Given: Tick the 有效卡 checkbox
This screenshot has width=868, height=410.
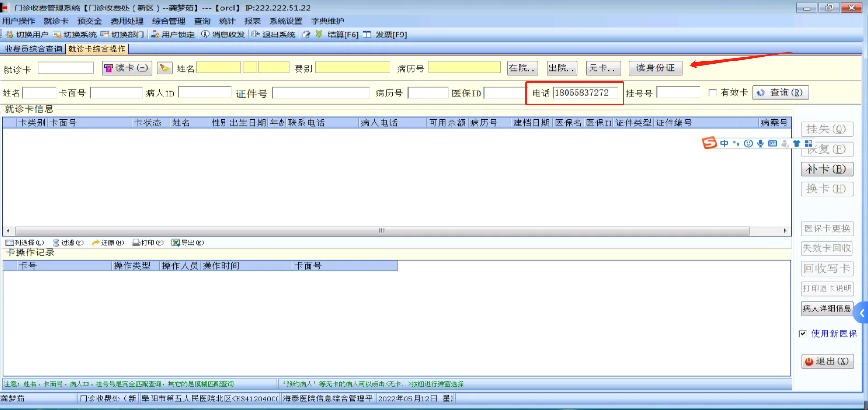Looking at the screenshot, I should tap(712, 93).
